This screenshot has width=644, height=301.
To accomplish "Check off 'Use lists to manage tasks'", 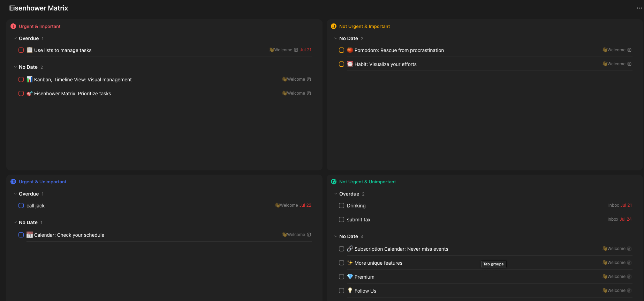I will click(21, 50).
